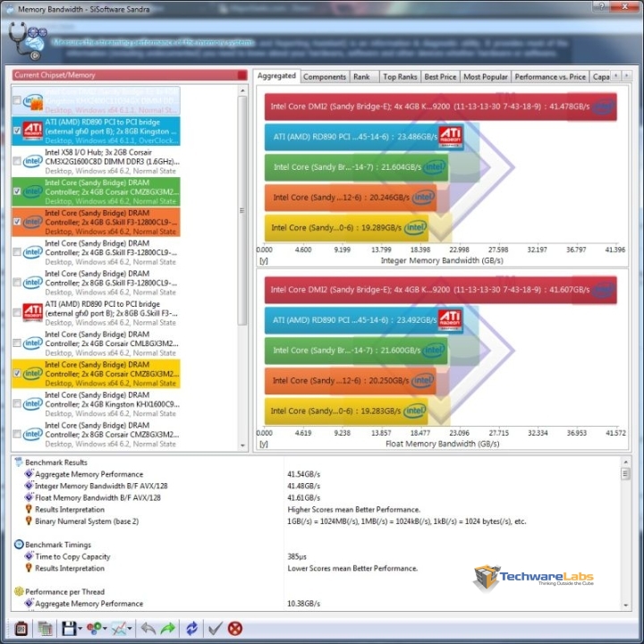
Task: Open the Best Price tab
Action: (x=440, y=77)
